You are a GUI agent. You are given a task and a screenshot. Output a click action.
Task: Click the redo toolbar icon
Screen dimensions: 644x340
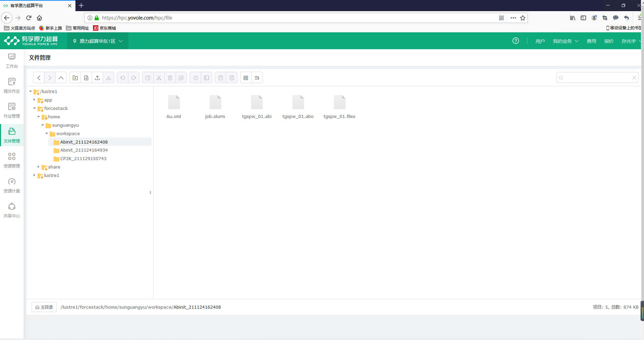point(134,78)
